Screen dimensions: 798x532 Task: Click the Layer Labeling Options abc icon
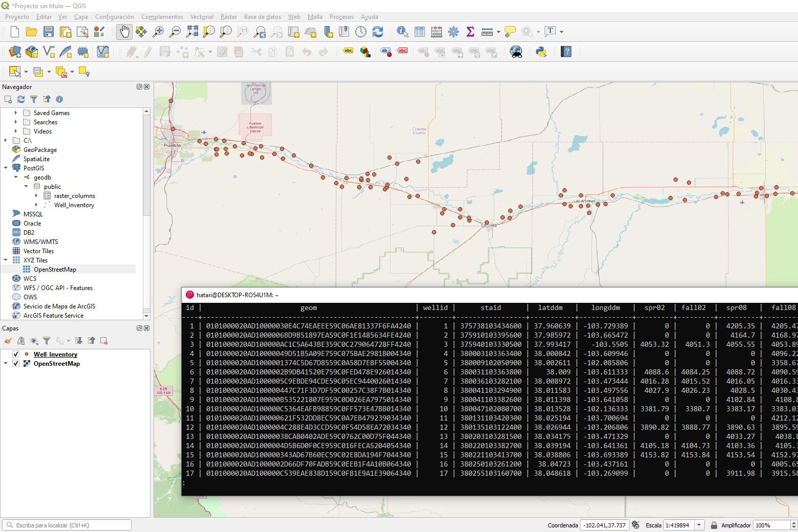(x=348, y=52)
